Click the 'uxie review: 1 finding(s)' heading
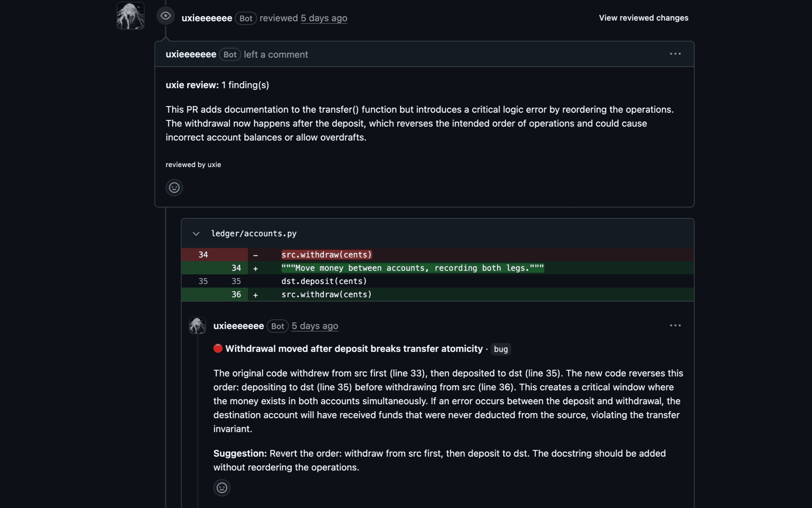The height and width of the screenshot is (508, 812). coord(217,85)
